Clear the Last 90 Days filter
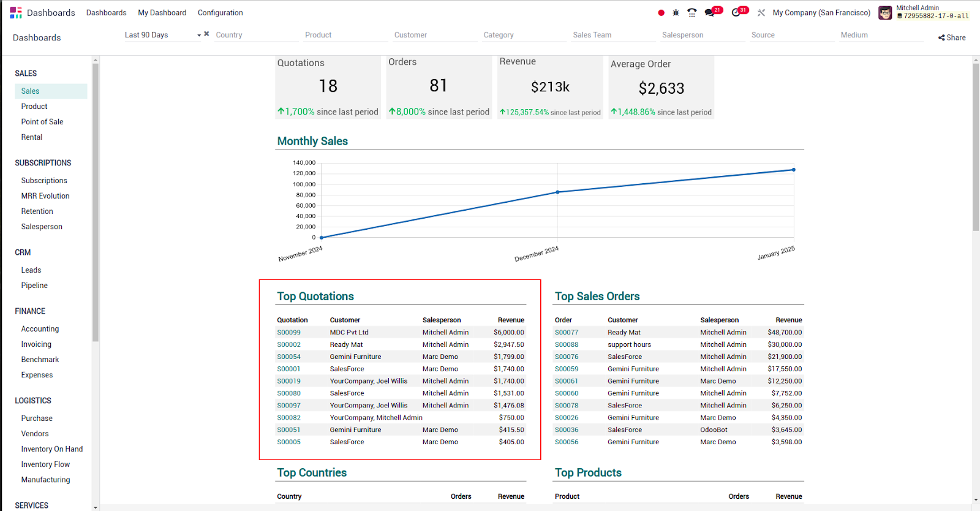The image size is (980, 511). click(x=206, y=34)
